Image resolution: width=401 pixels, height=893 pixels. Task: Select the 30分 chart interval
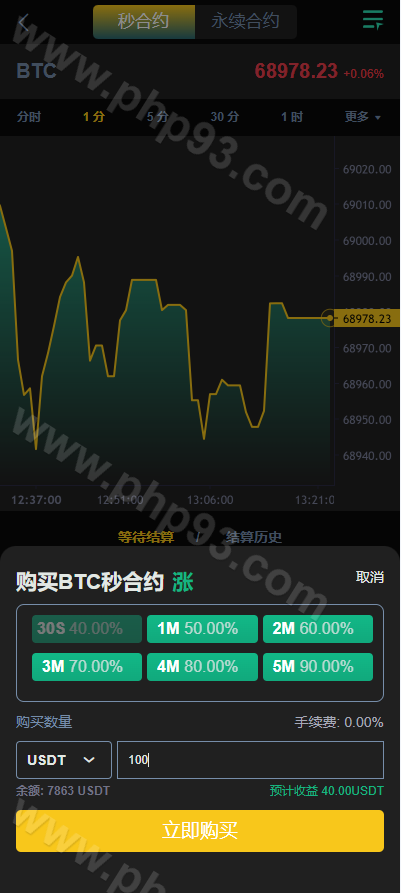pyautogui.click(x=225, y=117)
